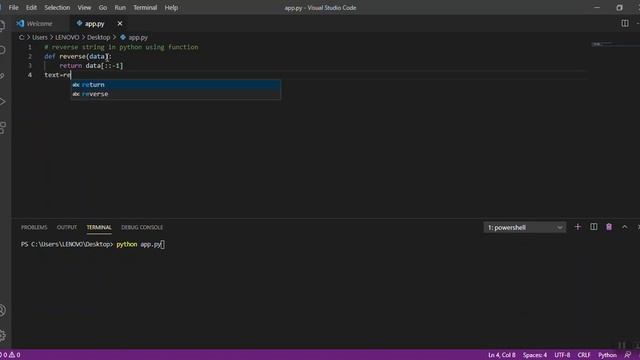Click the 'text=re' code on line 4
The image size is (640, 360).
click(58, 75)
